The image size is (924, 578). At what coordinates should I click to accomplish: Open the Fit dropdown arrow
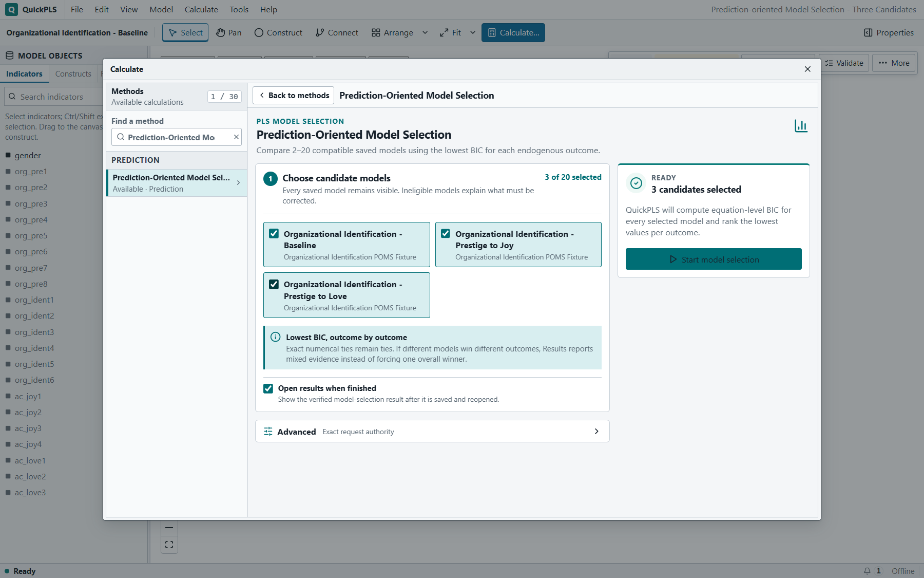click(473, 32)
